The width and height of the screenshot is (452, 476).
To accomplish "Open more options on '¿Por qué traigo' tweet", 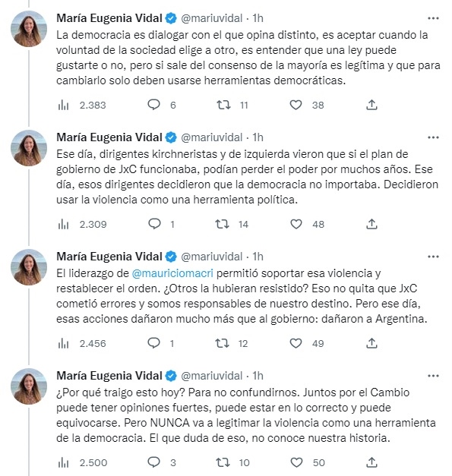I will (433, 376).
